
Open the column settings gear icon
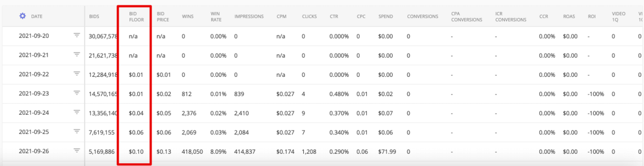coord(22,16)
